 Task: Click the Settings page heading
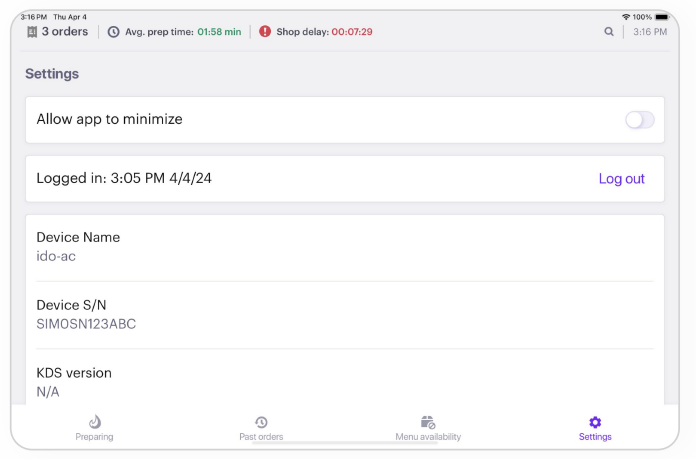click(52, 74)
